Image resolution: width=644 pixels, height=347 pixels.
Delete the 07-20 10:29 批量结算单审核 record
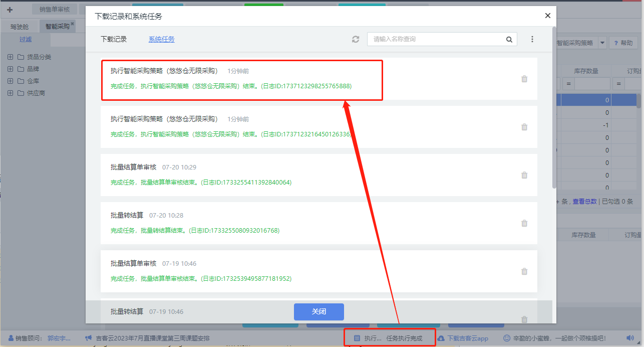524,175
